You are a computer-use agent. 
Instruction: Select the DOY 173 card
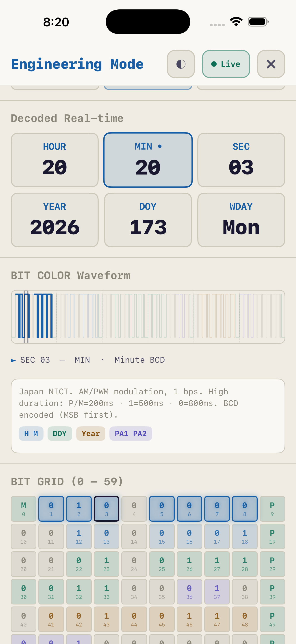pos(148,220)
